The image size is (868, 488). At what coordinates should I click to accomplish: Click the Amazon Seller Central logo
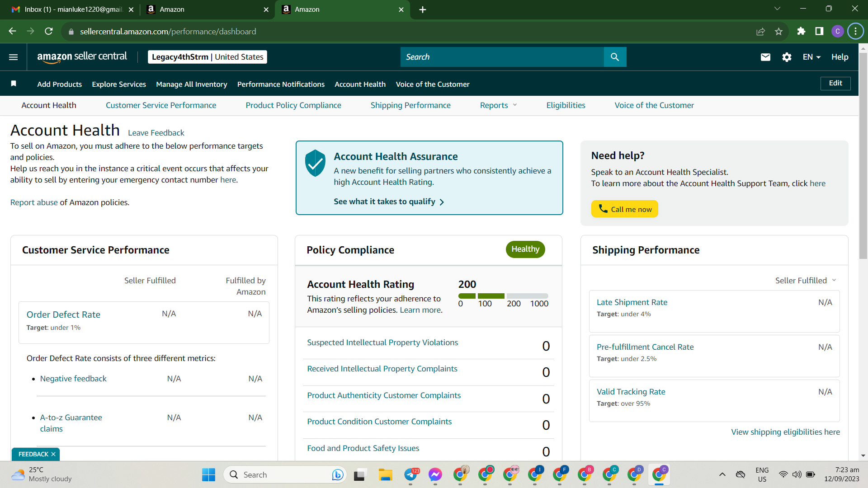pos(82,57)
